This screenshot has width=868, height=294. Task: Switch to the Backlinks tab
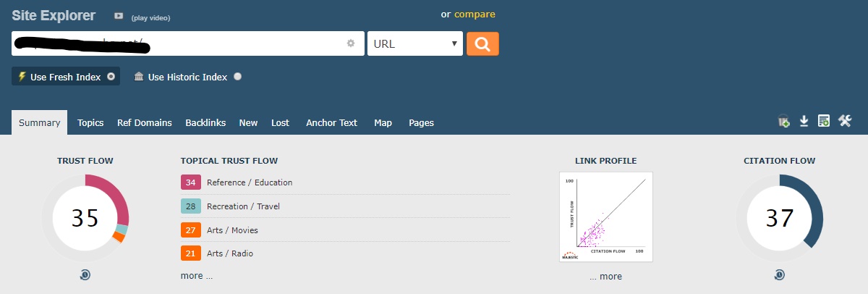point(205,122)
